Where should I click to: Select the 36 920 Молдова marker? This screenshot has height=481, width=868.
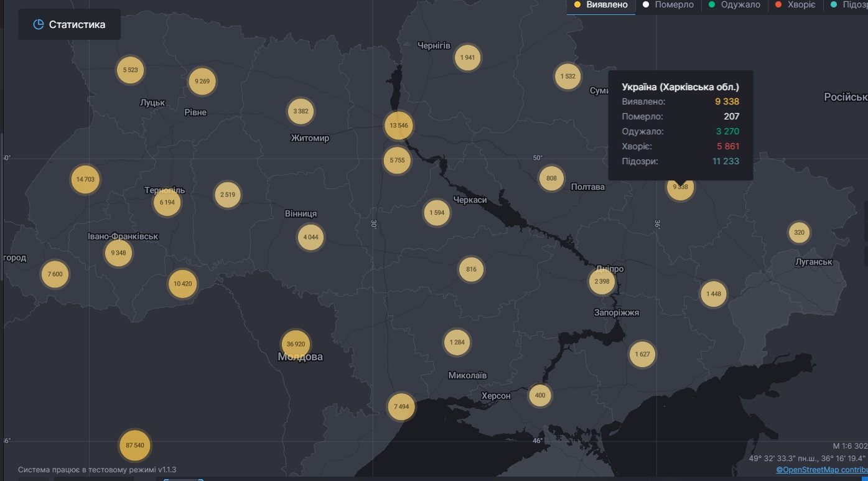[x=296, y=344]
